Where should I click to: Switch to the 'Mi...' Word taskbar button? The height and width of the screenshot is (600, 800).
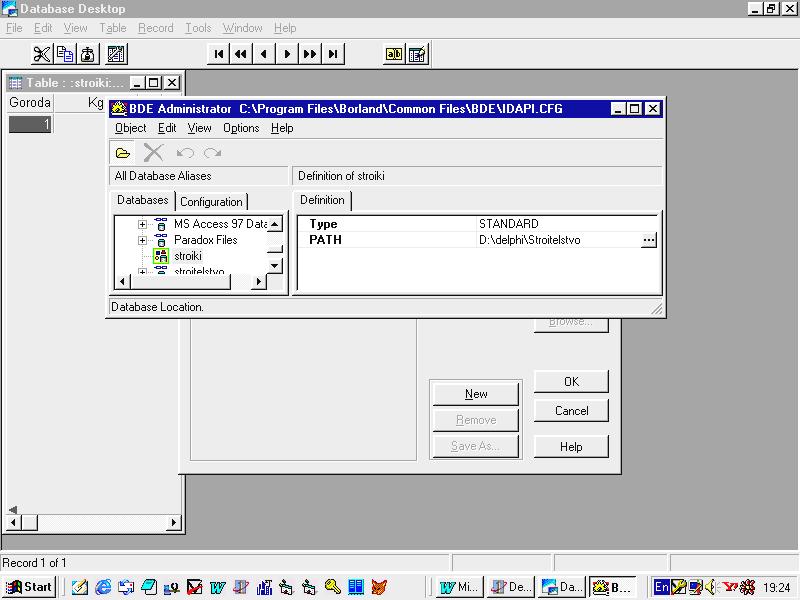[460, 587]
